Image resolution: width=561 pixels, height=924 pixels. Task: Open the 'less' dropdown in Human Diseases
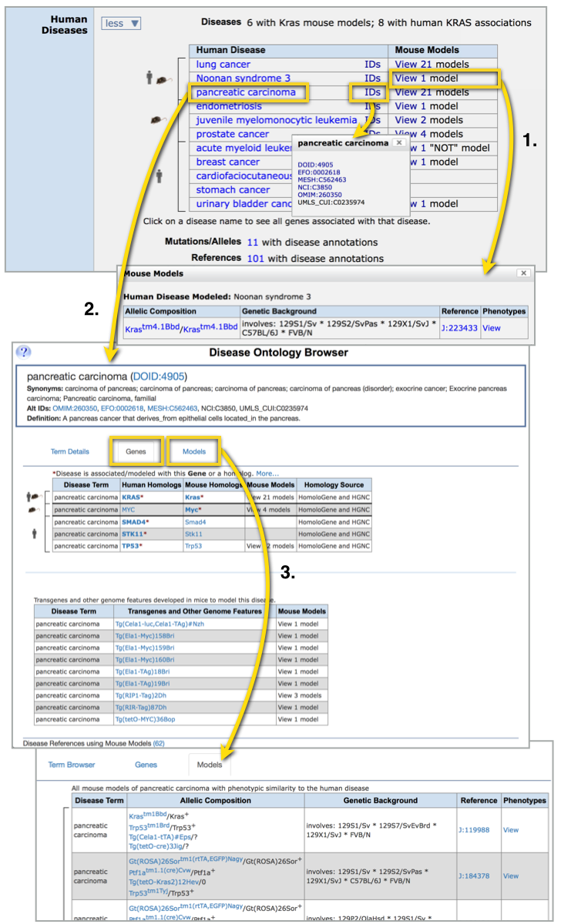pos(121,23)
